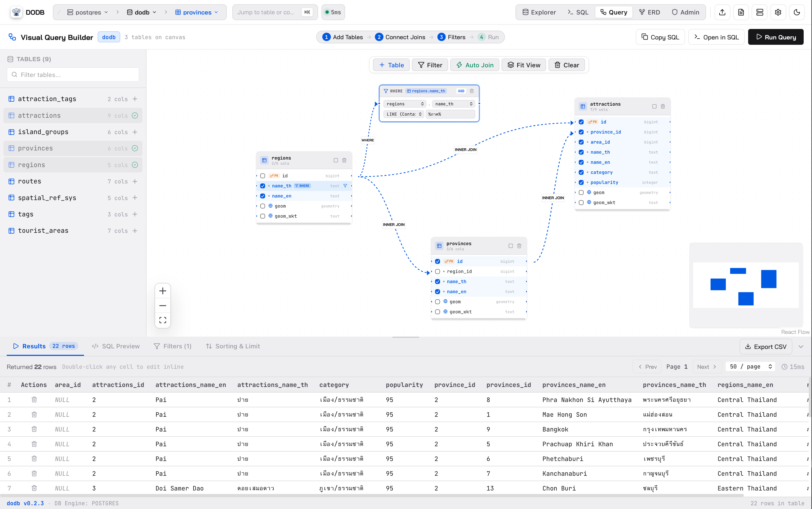Remove provinces table from canvas
Screen dimensions: 812x509
click(x=519, y=246)
